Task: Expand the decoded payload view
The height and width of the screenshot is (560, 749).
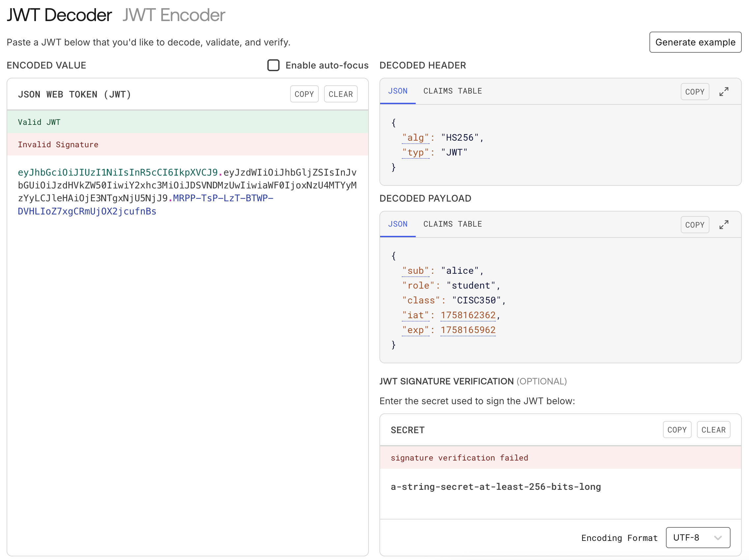Action: [x=725, y=224]
